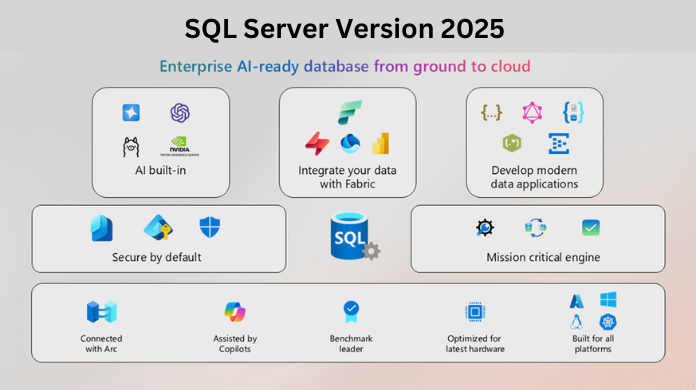Click the yellow Power BI icon

(x=380, y=143)
